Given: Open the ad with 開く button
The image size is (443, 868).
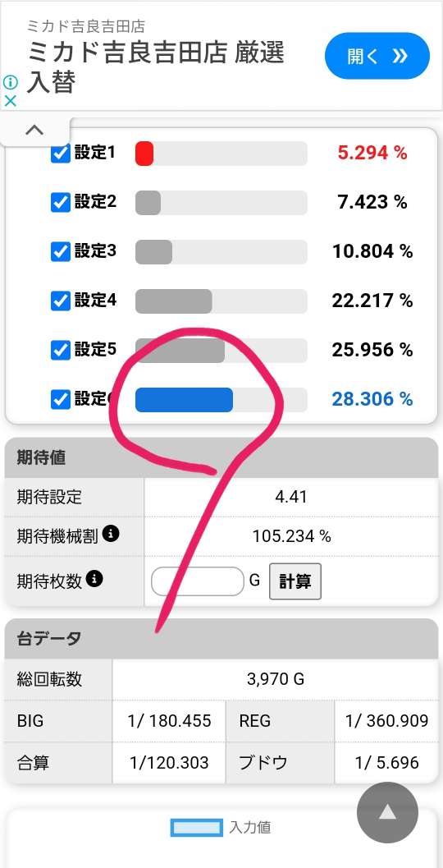Looking at the screenshot, I should coord(377,56).
